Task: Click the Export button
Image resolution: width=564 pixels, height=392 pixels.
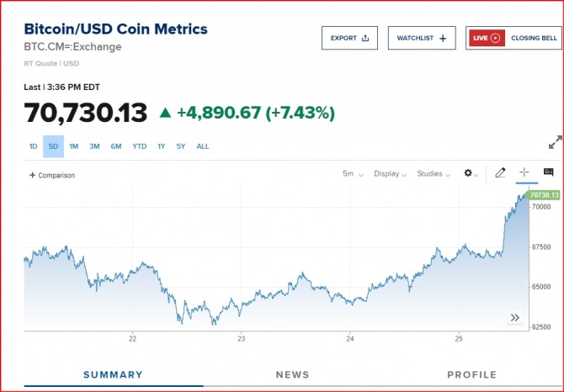Action: point(349,38)
